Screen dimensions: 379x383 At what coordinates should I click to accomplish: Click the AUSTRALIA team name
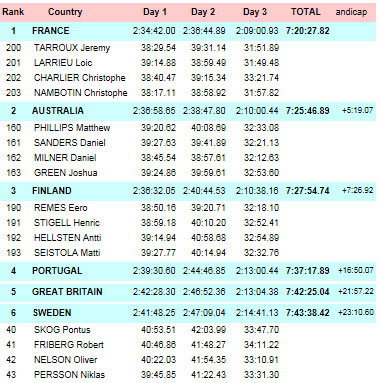58,111
